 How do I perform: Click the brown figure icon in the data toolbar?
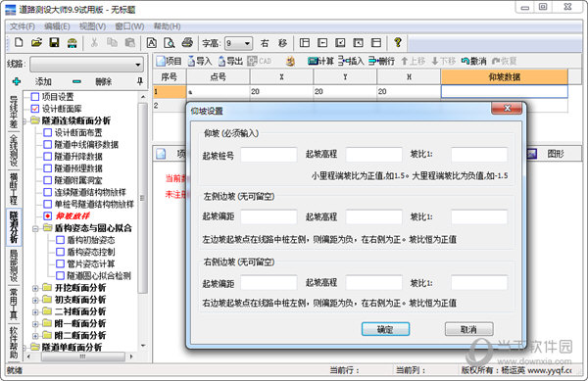point(290,61)
